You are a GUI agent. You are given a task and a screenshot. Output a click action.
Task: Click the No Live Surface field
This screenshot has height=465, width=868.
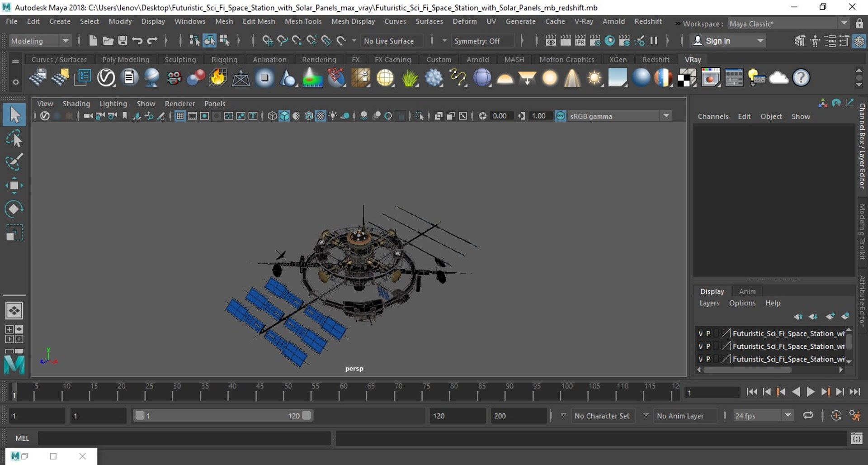392,41
